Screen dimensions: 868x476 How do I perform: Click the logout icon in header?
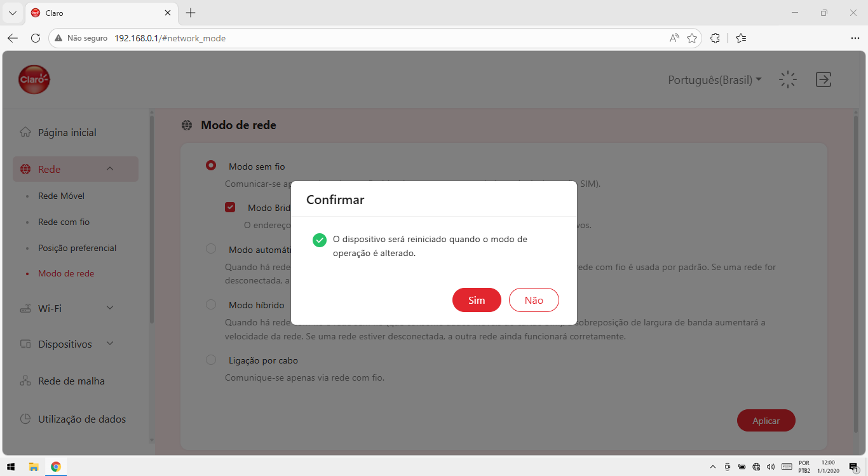point(824,79)
